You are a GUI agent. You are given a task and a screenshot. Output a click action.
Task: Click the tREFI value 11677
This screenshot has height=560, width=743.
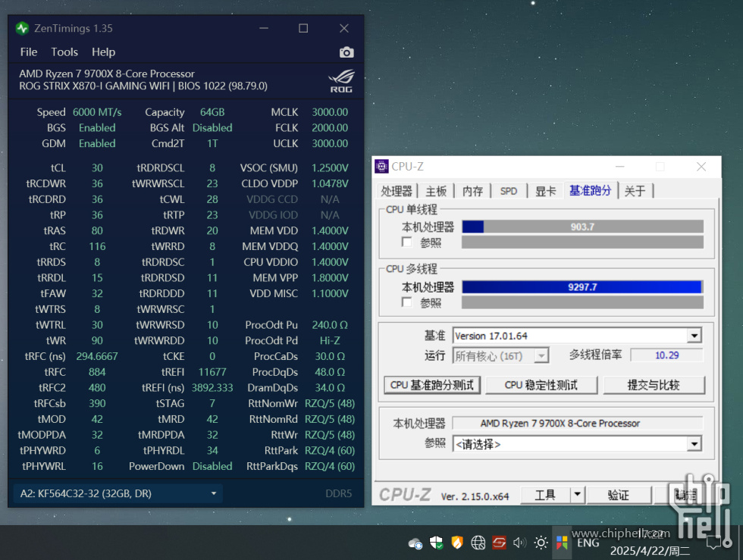tap(212, 372)
